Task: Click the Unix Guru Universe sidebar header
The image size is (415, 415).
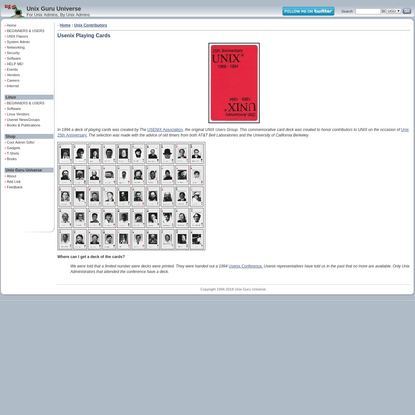Action: [29, 170]
